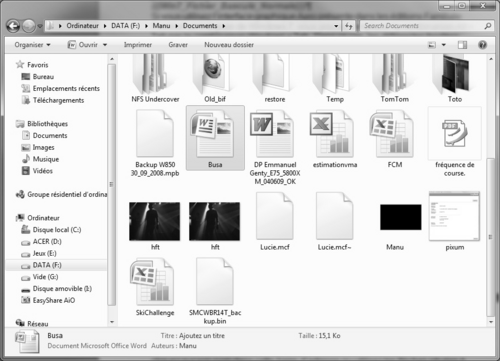Select the Lucie.mcf~ file icon
Screen dimensions: 500x361
335,216
